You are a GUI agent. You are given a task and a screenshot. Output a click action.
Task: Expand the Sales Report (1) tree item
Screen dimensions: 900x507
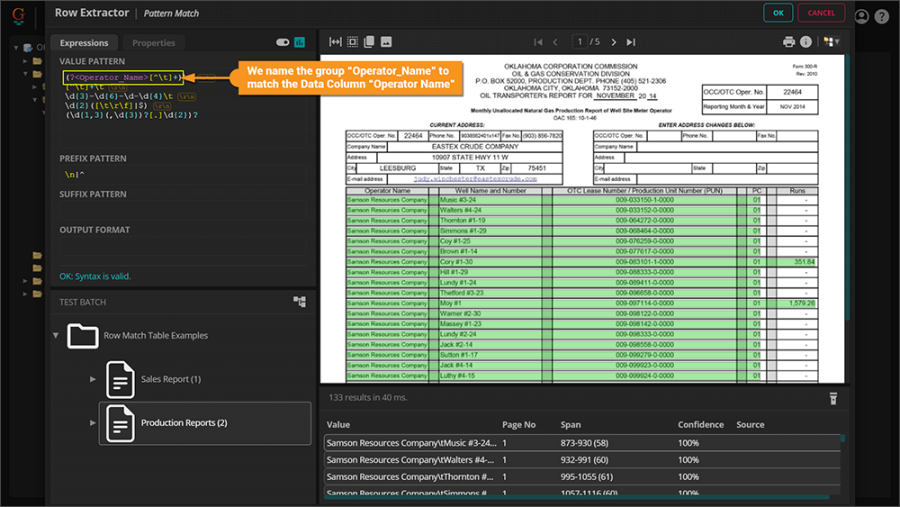pyautogui.click(x=92, y=379)
